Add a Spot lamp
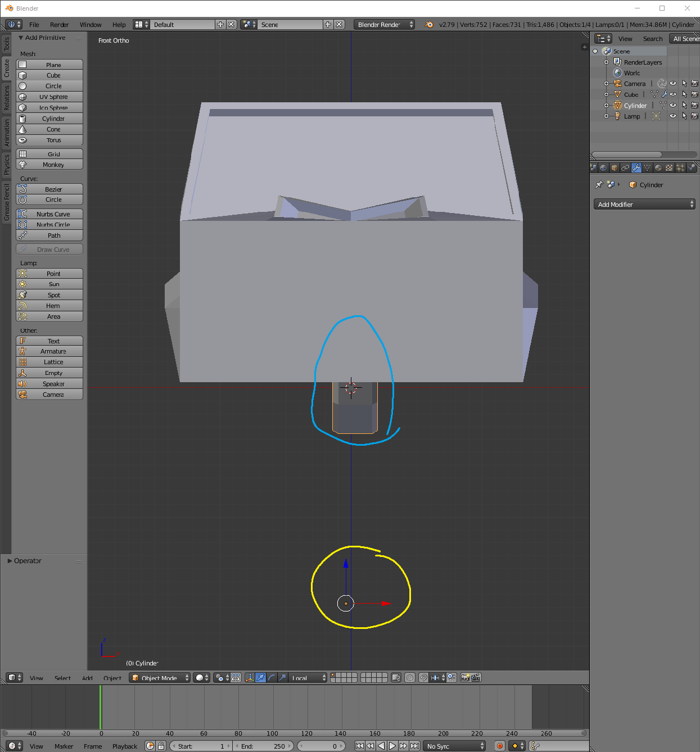Screen dimensions: 700x752 click(x=49, y=295)
